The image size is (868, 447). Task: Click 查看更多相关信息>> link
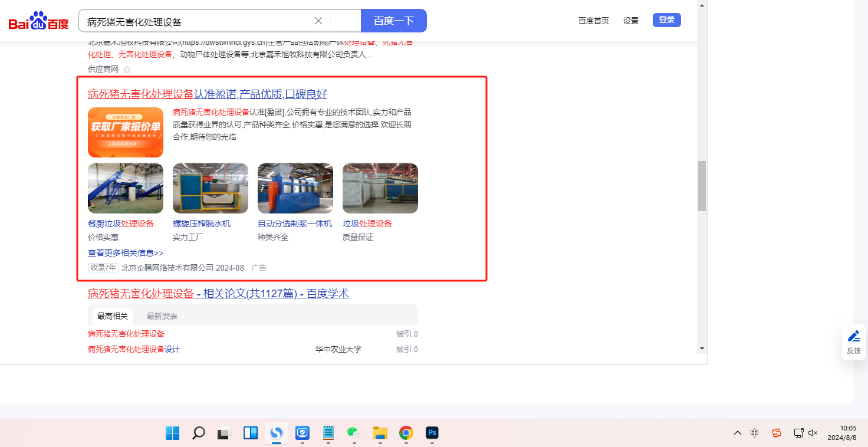(x=126, y=253)
